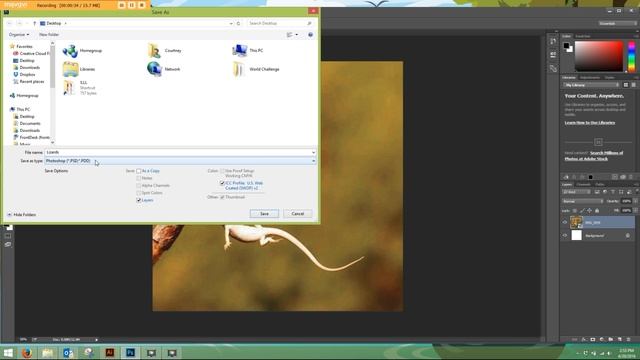The image size is (640, 360).
Task: Collapse folders with Hide Folders
Action: pyautogui.click(x=21, y=215)
